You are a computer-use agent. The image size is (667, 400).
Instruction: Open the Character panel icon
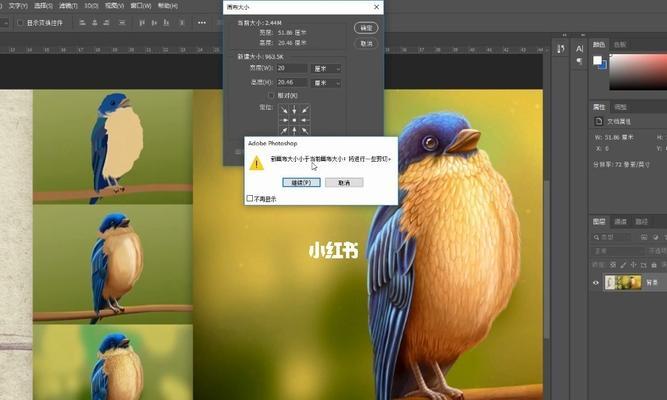tap(579, 49)
